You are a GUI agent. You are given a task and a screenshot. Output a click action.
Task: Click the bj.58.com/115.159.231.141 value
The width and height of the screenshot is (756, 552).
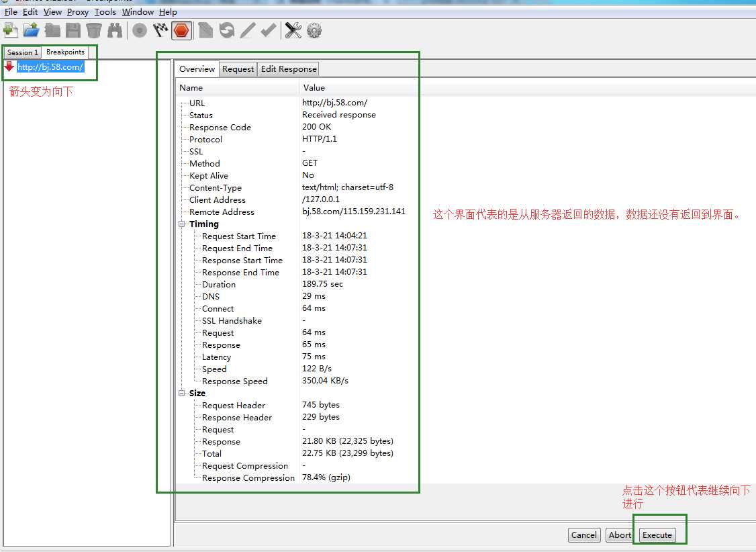pyautogui.click(x=353, y=211)
